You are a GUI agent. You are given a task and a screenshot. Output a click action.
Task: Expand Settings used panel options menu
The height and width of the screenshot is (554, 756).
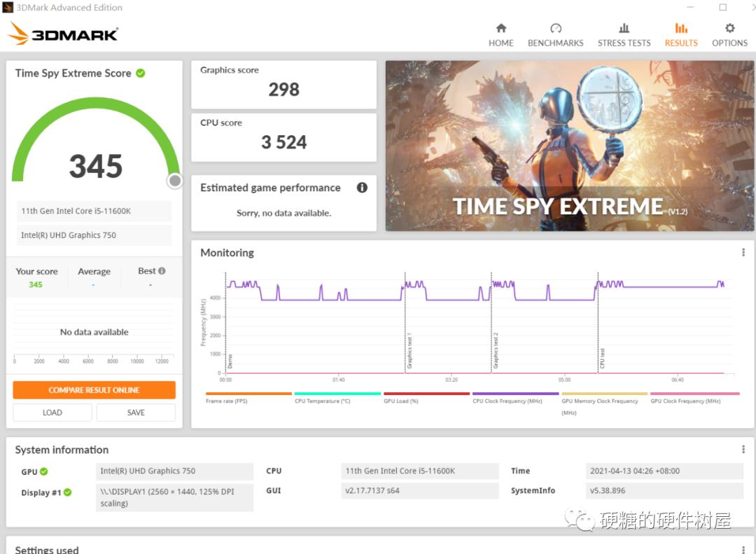coord(743,550)
